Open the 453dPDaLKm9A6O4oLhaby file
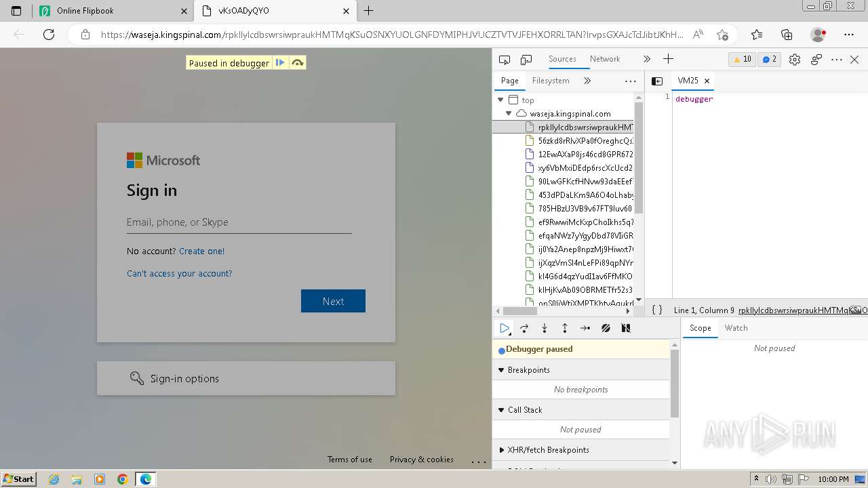 [x=580, y=195]
